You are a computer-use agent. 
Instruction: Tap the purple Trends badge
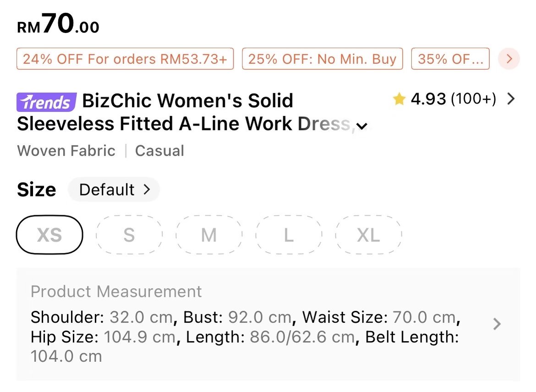click(x=46, y=102)
